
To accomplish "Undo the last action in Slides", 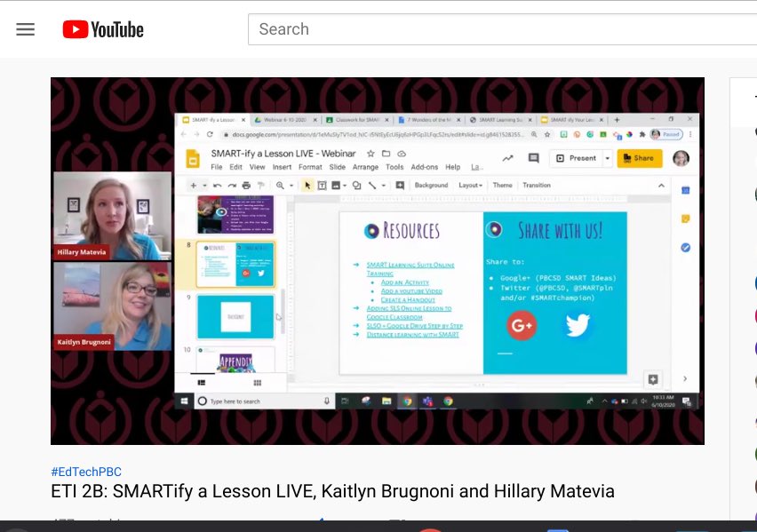I will pos(218,186).
